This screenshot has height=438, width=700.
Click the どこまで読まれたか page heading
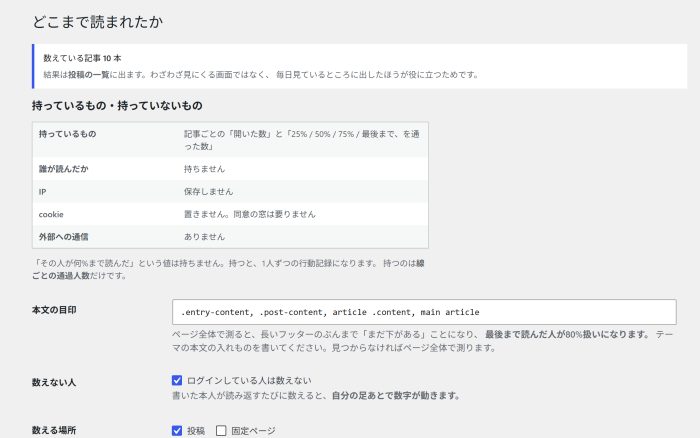98,21
